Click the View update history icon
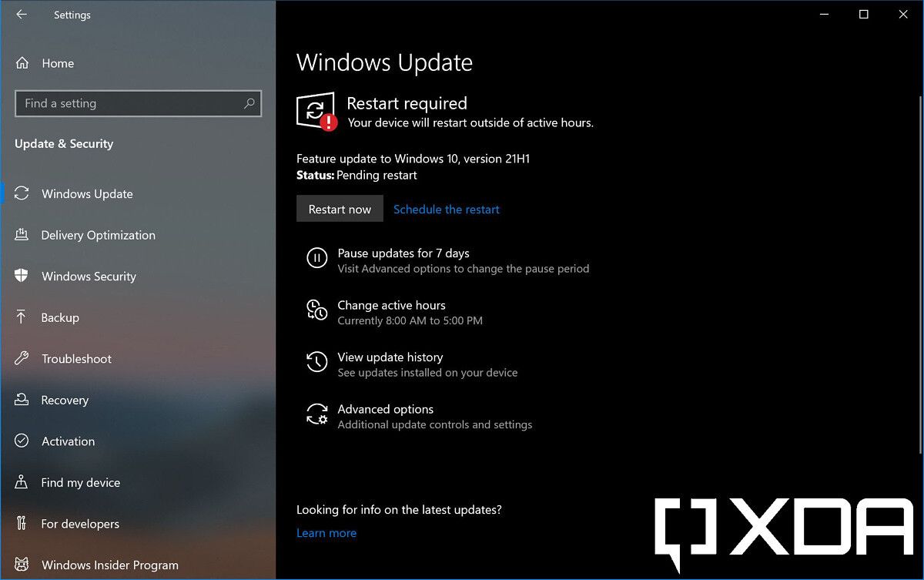This screenshot has width=924, height=580. click(x=317, y=362)
